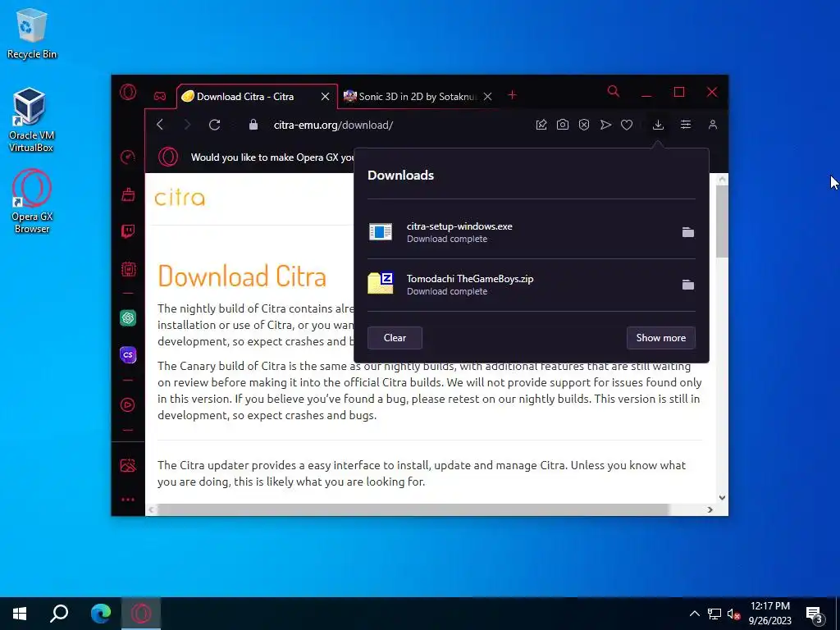Screen dimensions: 840x630
Task: Switch to Sonic 3D in 2D tab
Action: [418, 97]
